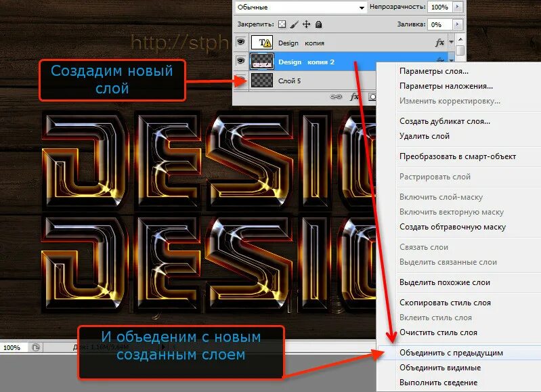
Task: Open fill slider arrow next to 0%
Action: pos(458,24)
